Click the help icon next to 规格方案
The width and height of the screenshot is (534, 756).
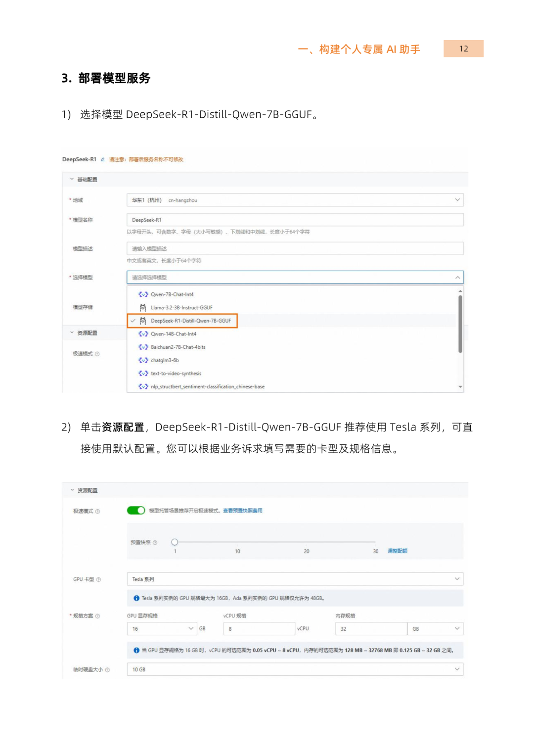(x=97, y=616)
